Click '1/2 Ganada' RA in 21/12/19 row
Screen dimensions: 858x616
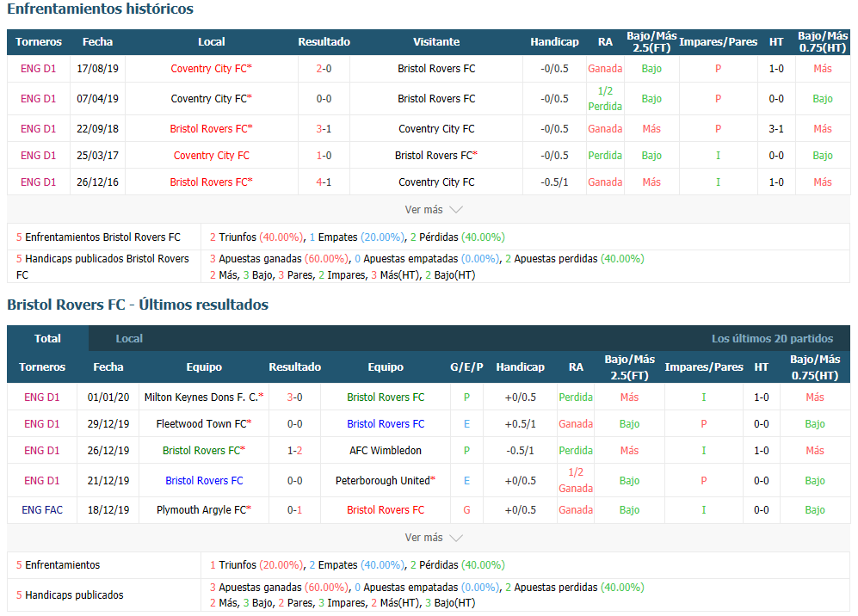[576, 480]
